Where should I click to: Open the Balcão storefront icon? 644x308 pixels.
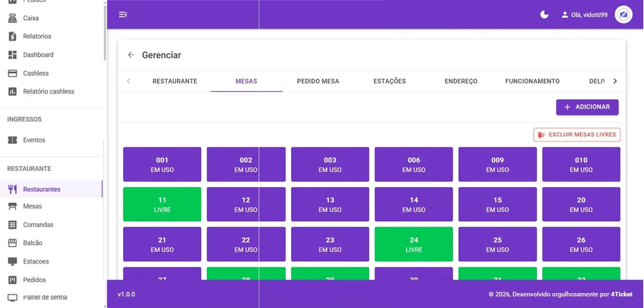pos(12,243)
